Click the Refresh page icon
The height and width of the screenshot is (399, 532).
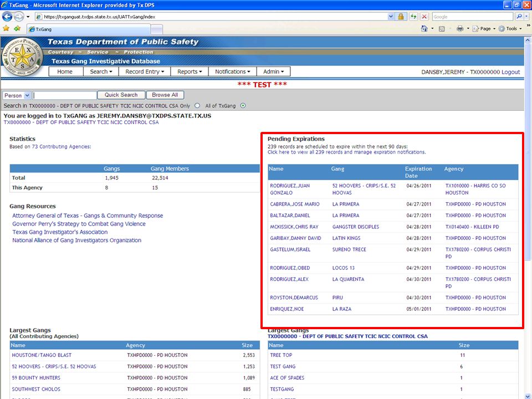[413, 17]
